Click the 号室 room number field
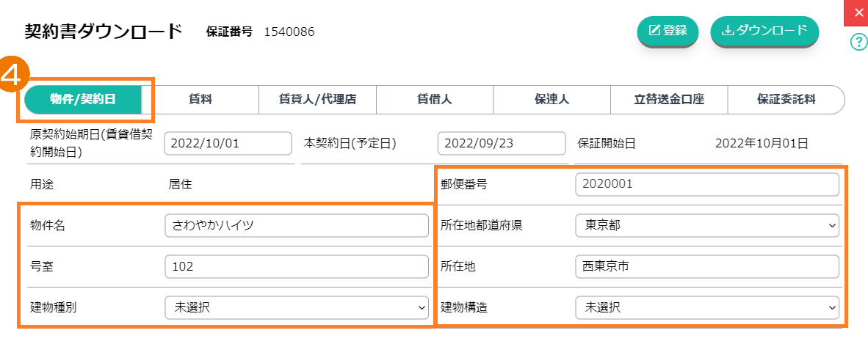Image resolution: width=868 pixels, height=355 pixels. point(297,267)
